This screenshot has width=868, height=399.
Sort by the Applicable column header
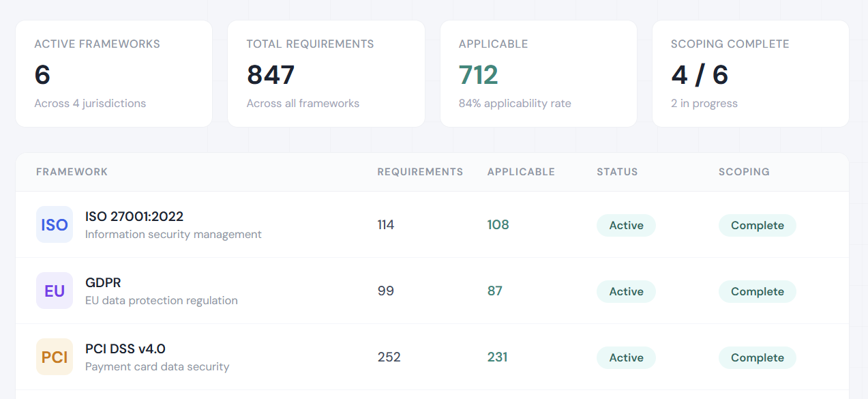click(x=521, y=172)
